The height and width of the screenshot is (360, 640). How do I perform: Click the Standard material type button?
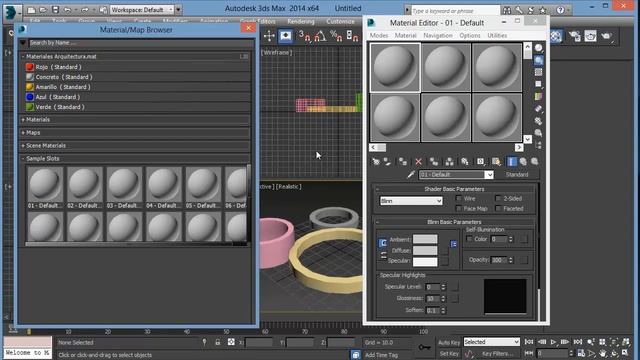tap(517, 175)
